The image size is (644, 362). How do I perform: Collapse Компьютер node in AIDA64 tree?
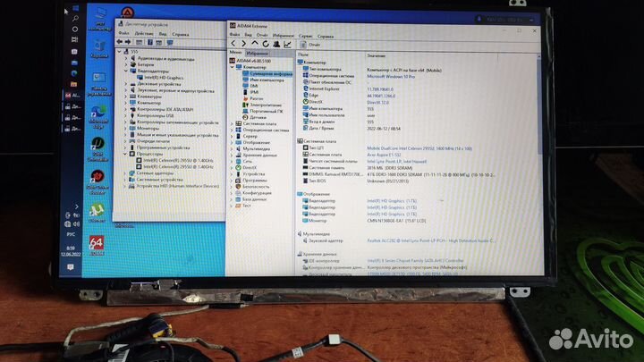click(233, 67)
